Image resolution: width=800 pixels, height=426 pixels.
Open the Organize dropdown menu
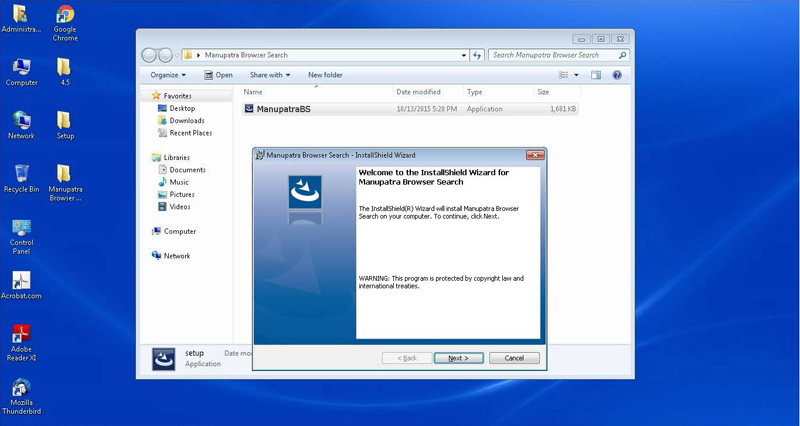pyautogui.click(x=168, y=75)
